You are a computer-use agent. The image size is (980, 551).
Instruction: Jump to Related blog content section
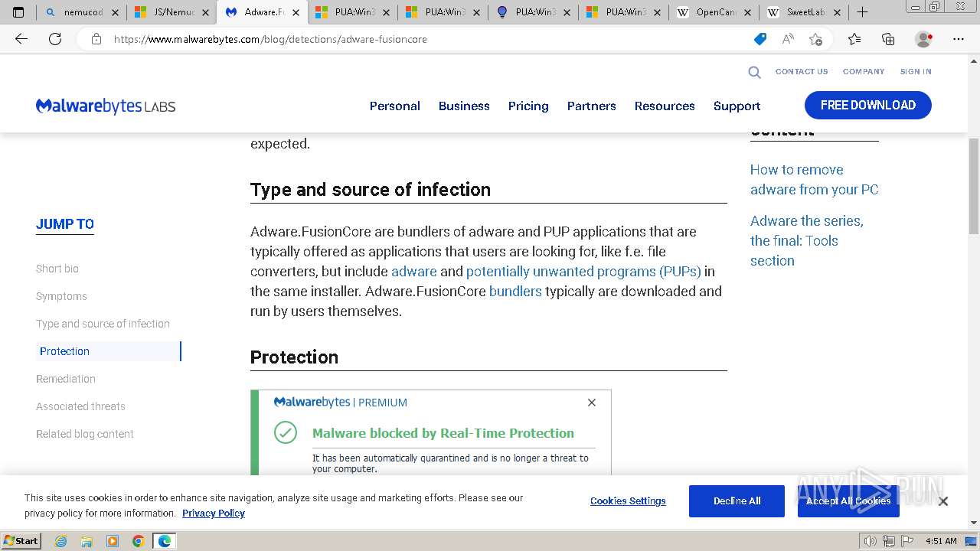pos(85,434)
